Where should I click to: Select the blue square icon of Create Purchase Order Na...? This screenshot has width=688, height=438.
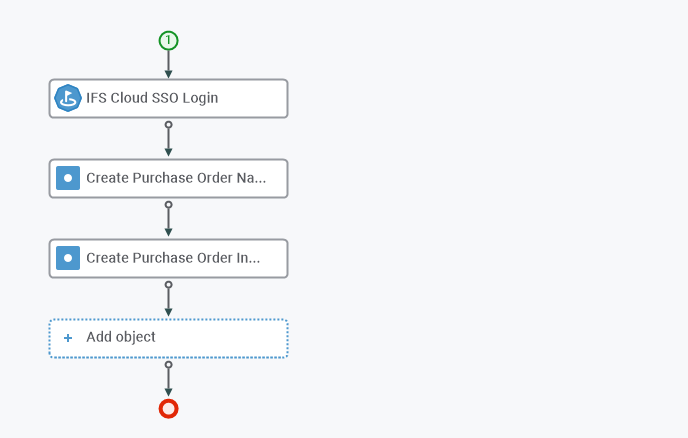point(68,178)
